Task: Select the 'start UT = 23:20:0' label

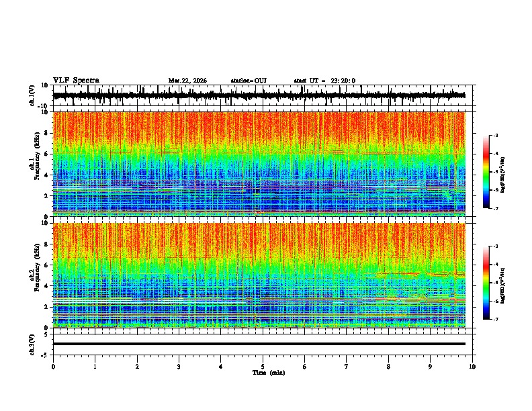Action: pos(324,81)
